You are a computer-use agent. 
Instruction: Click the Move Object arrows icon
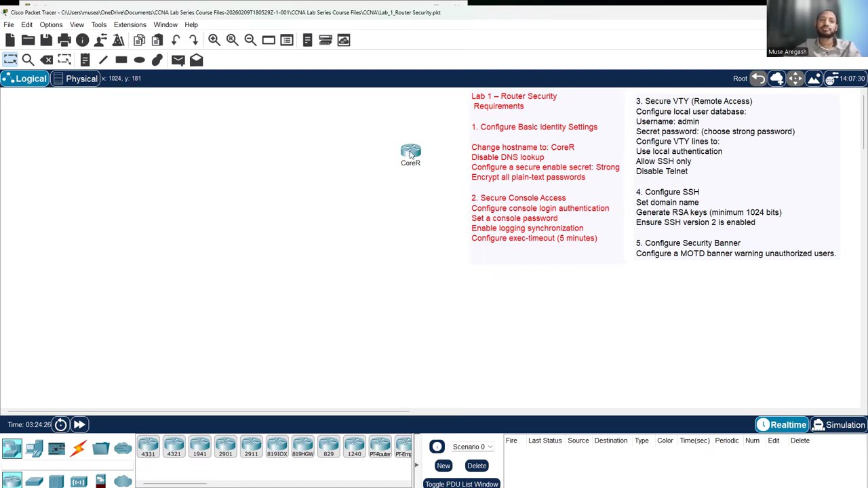795,79
